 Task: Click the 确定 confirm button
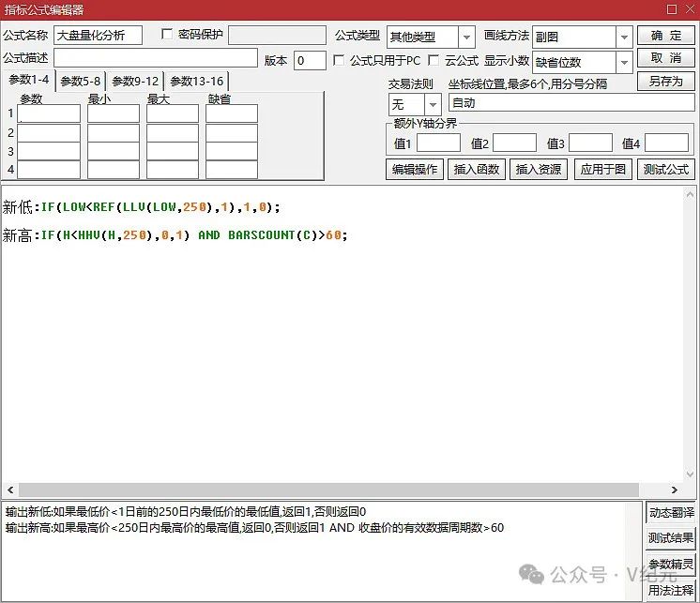click(665, 36)
